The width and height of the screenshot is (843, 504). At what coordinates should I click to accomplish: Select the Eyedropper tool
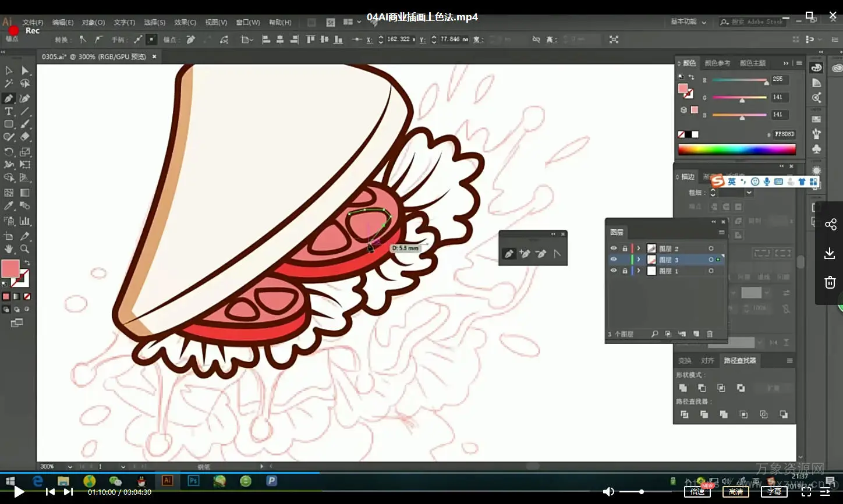coord(9,206)
